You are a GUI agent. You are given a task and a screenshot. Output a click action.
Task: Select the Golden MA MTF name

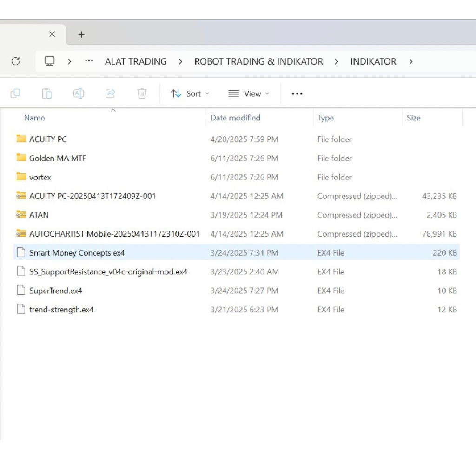pos(57,158)
